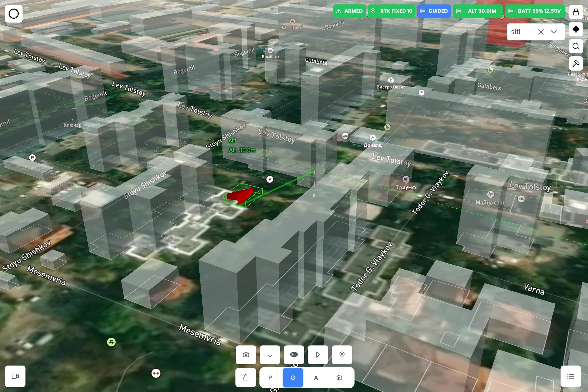Open the gamepad joystick control
The height and width of the screenshot is (392, 588).
click(x=294, y=355)
